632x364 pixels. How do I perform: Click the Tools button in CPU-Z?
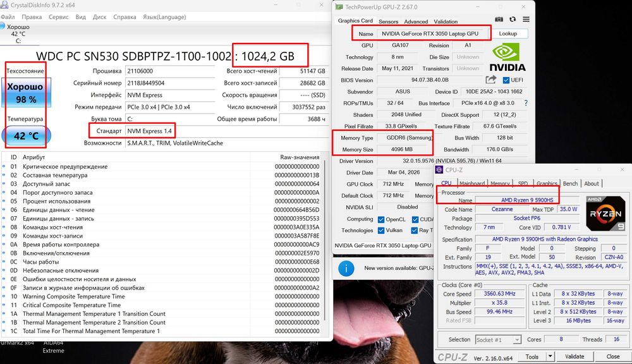point(532,356)
